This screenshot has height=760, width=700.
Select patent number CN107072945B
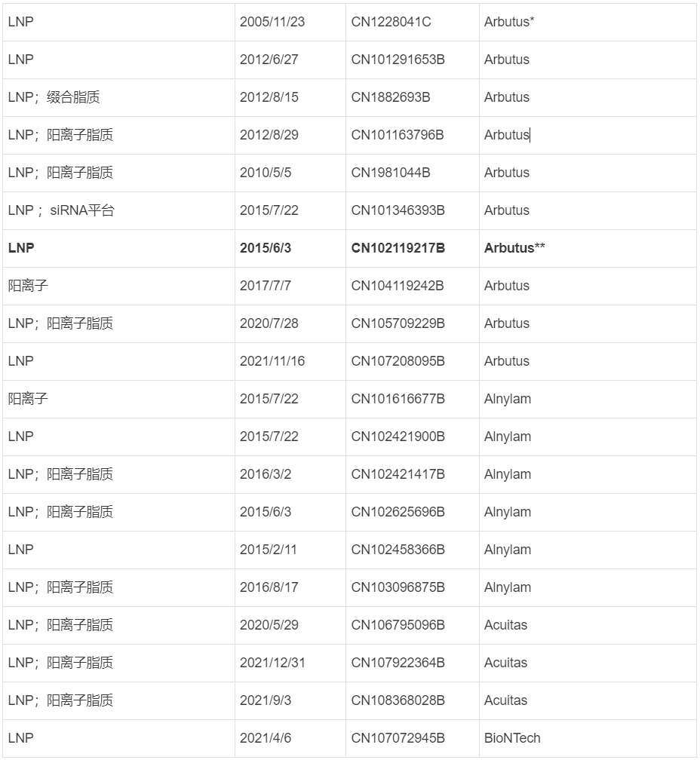point(398,738)
